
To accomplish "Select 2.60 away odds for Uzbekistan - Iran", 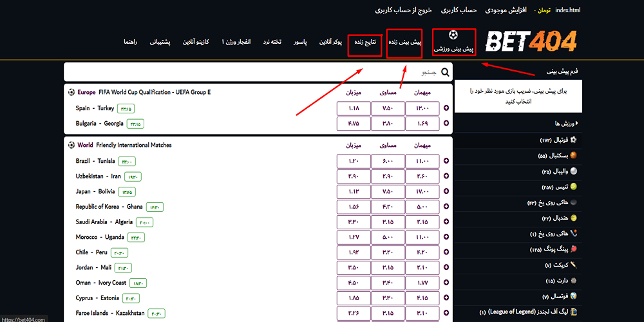I will (422, 176).
